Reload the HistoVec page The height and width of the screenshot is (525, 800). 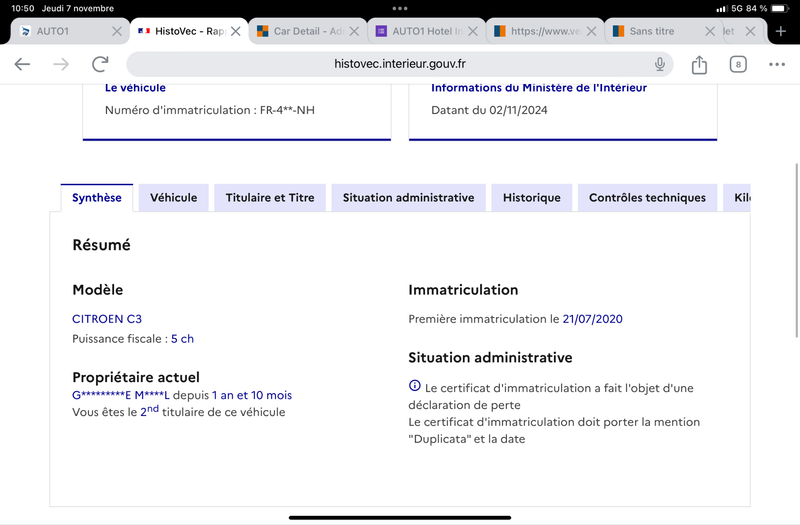click(x=100, y=64)
